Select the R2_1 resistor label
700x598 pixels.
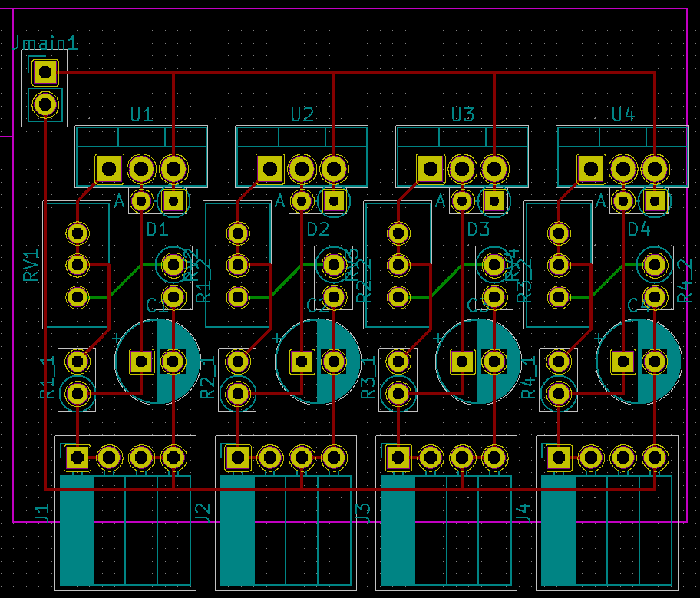(x=207, y=378)
